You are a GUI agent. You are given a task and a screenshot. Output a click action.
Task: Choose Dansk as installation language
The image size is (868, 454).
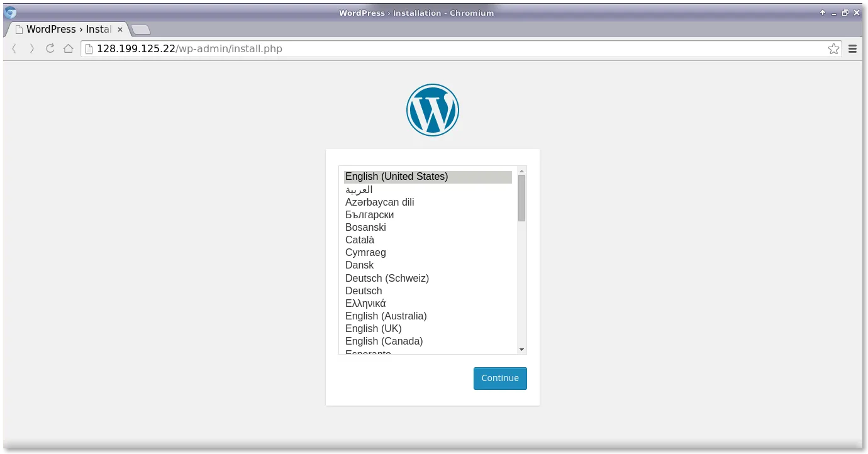point(359,265)
